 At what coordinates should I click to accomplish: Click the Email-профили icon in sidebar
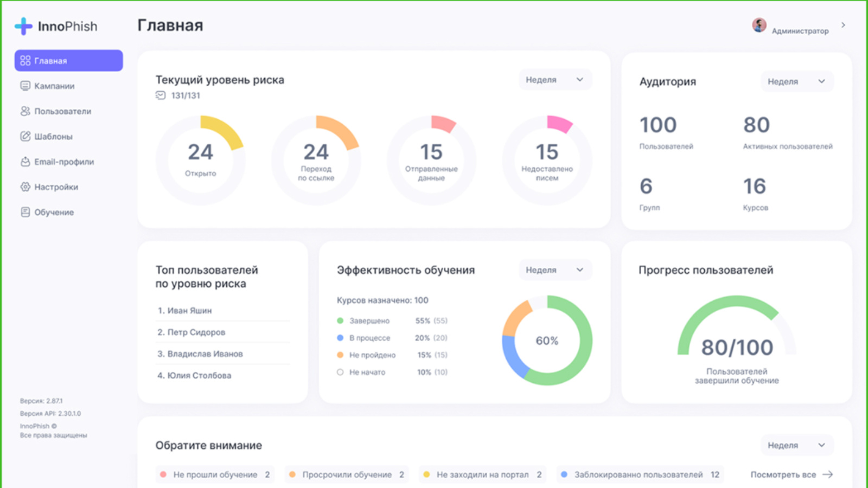pos(25,162)
